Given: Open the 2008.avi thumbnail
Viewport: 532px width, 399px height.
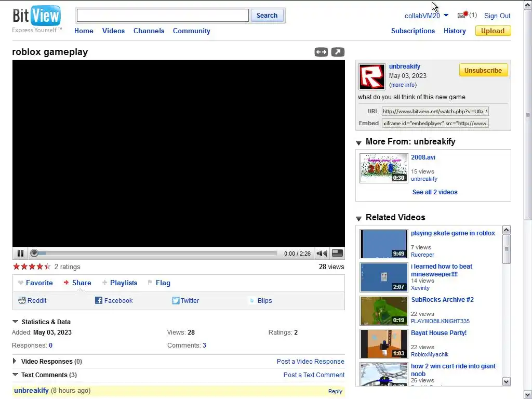Looking at the screenshot, I should pos(384,168).
